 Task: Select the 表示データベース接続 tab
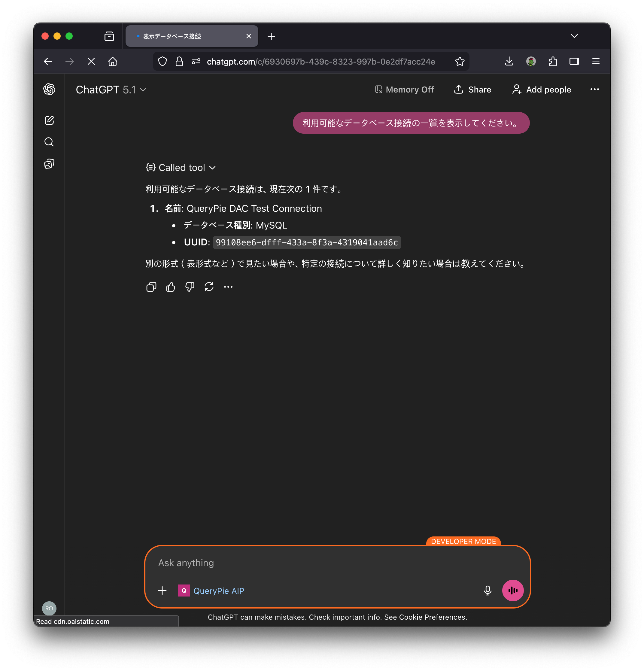[x=192, y=36]
